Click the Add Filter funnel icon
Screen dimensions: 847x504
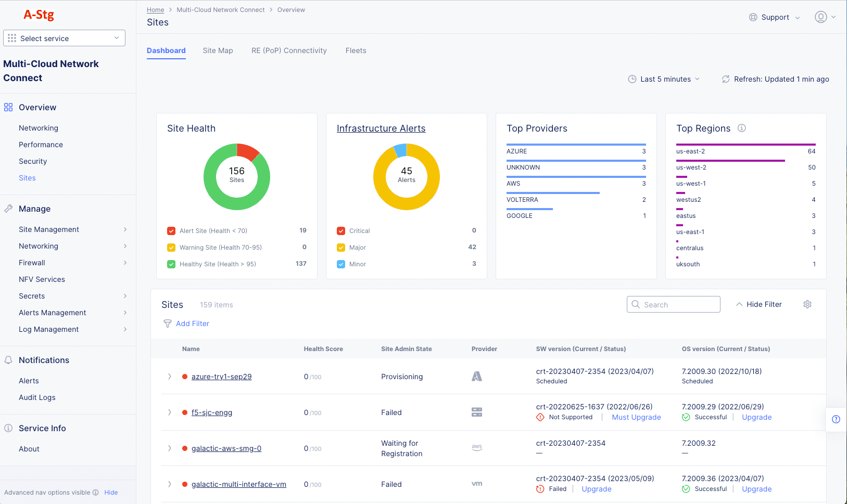click(168, 324)
